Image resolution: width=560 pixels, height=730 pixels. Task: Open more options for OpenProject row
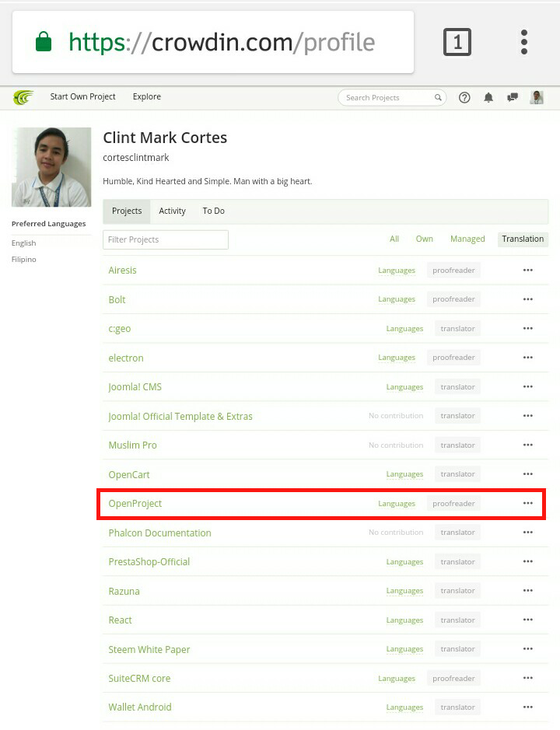527,503
